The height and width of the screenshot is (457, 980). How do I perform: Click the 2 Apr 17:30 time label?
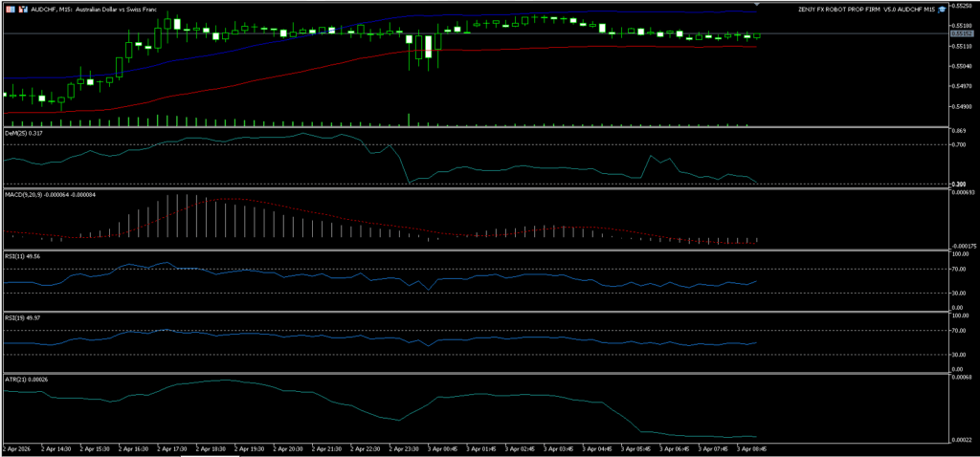pos(174,447)
